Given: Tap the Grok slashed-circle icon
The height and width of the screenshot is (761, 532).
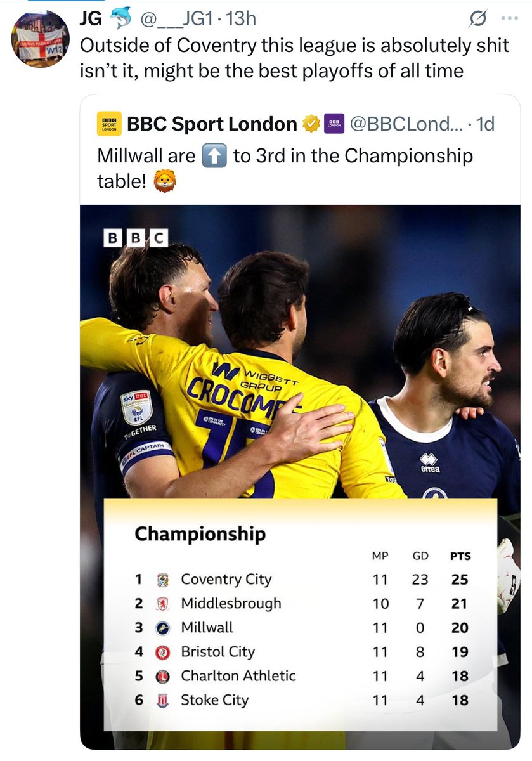Looking at the screenshot, I should (x=474, y=19).
